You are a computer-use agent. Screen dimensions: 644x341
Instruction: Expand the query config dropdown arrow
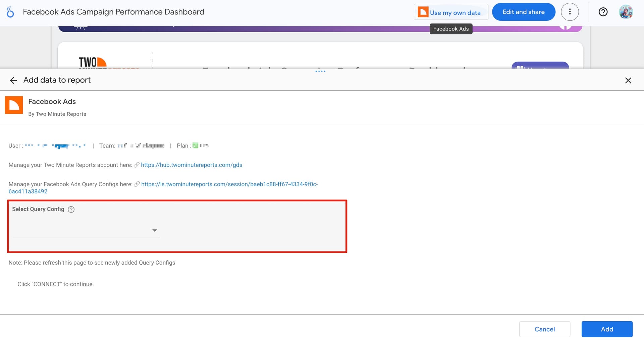[155, 230]
